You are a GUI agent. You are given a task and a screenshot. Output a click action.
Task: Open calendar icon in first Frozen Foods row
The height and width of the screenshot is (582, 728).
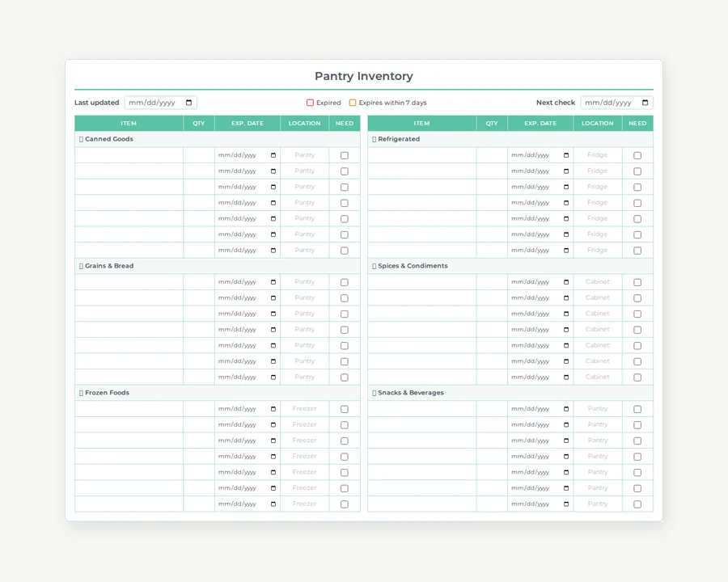click(x=273, y=408)
